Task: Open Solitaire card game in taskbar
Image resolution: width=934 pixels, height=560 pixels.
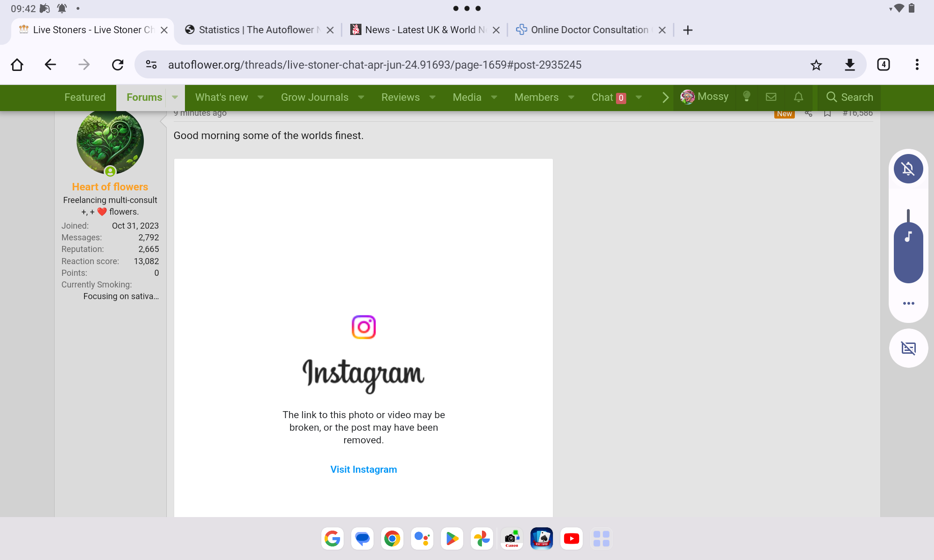Action: point(542,539)
